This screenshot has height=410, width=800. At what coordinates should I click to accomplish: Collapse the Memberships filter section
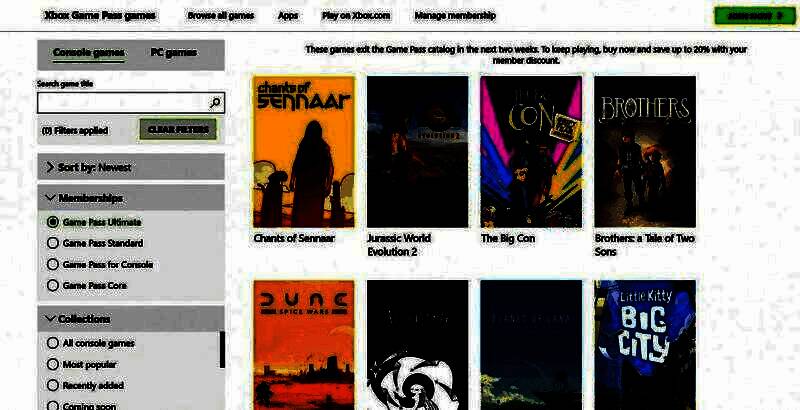[130, 198]
